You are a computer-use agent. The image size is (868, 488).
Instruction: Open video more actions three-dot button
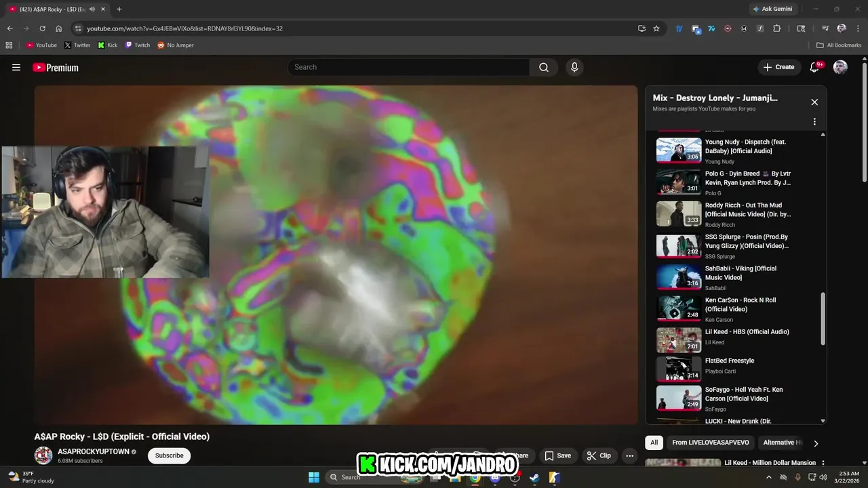point(629,455)
